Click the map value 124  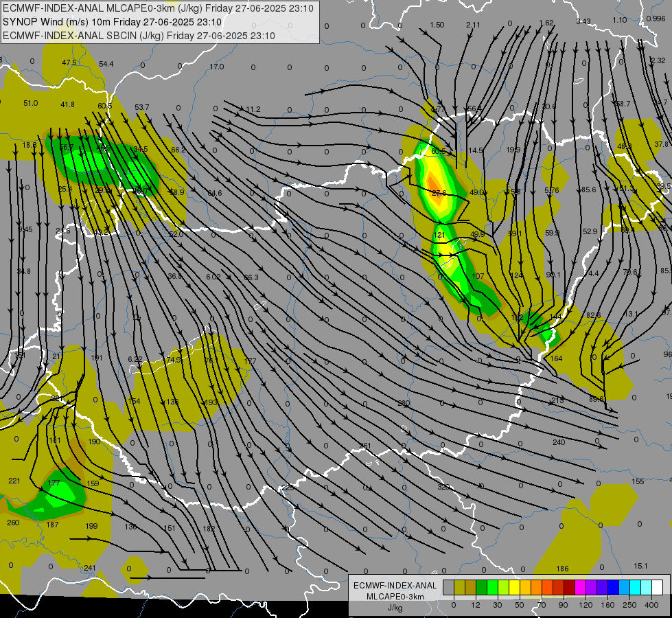click(x=516, y=275)
